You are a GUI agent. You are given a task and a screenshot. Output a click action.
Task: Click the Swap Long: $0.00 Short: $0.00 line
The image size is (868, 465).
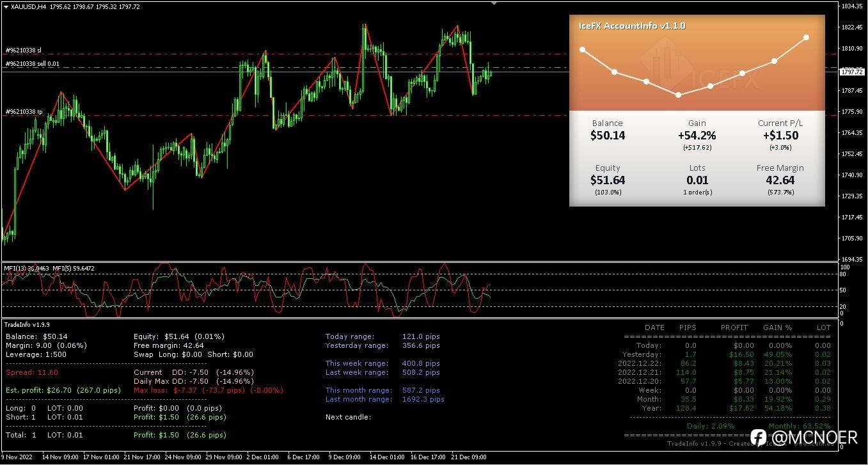pyautogui.click(x=193, y=354)
